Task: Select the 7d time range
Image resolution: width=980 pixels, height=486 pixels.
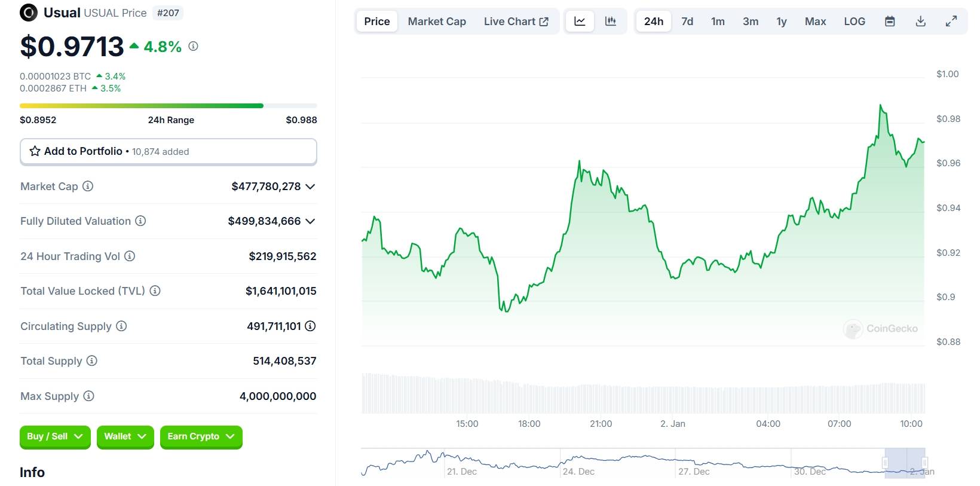Action: (687, 22)
